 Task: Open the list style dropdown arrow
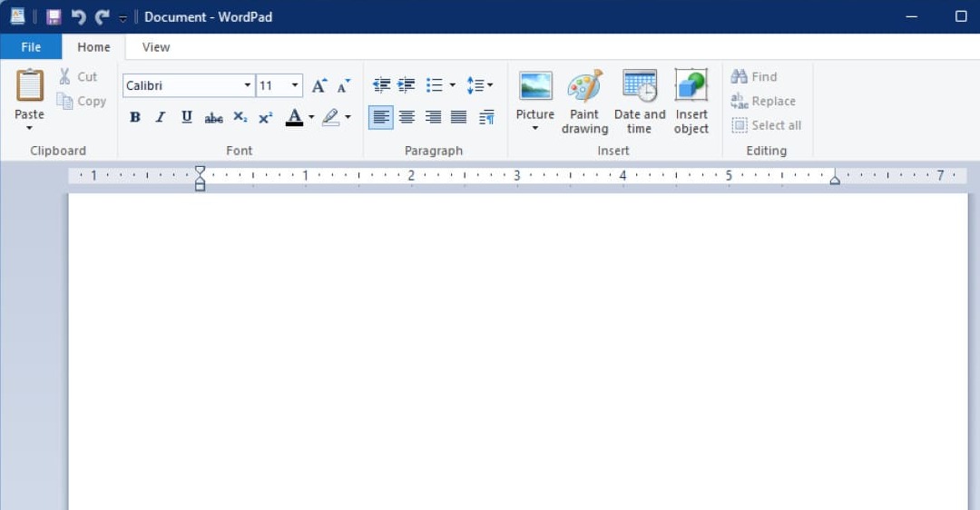pos(452,85)
